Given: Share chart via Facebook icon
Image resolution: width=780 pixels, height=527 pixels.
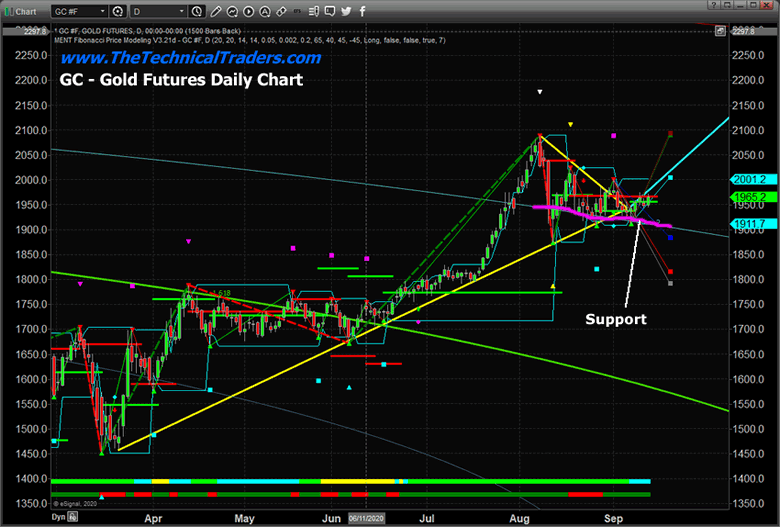Looking at the screenshot, I should point(362,11).
